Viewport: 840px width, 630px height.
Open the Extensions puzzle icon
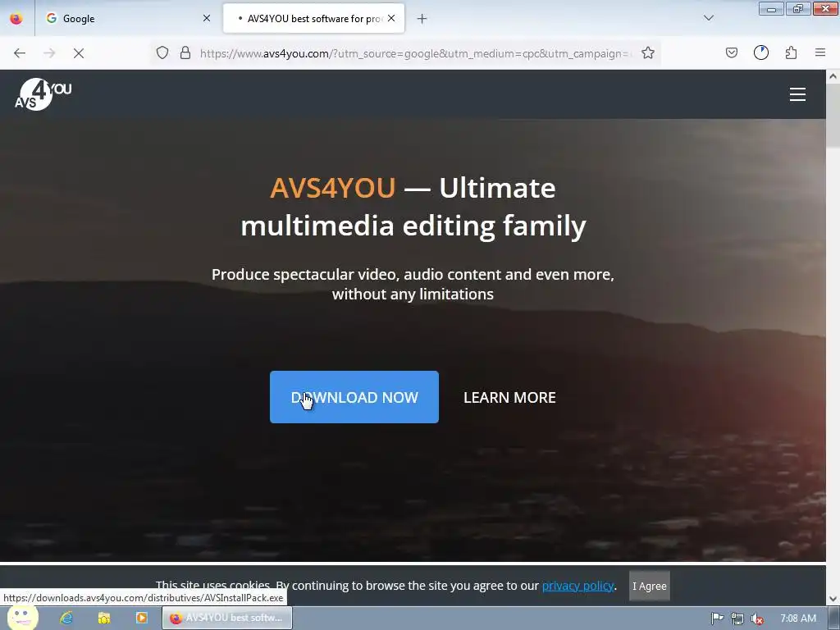[791, 52]
